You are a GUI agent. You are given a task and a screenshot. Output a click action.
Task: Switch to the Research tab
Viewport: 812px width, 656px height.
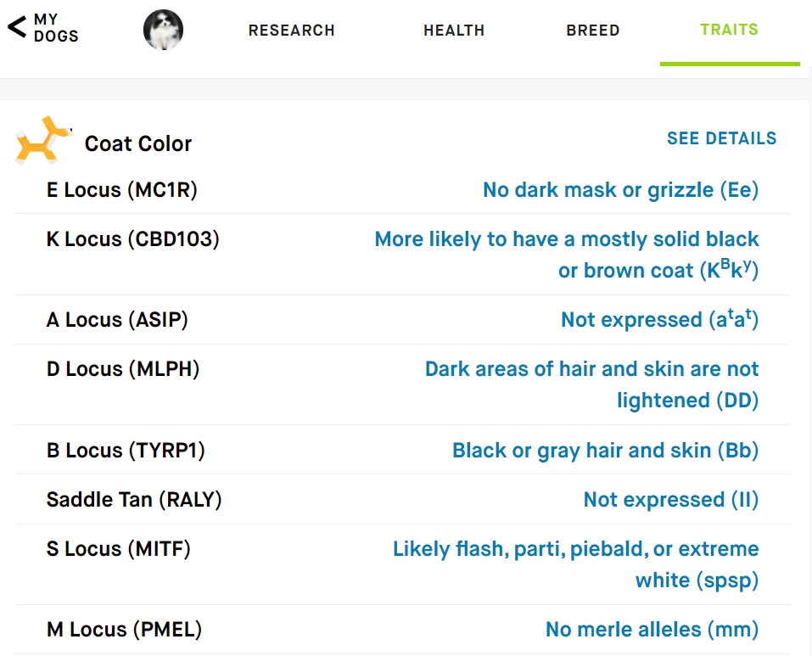292,31
